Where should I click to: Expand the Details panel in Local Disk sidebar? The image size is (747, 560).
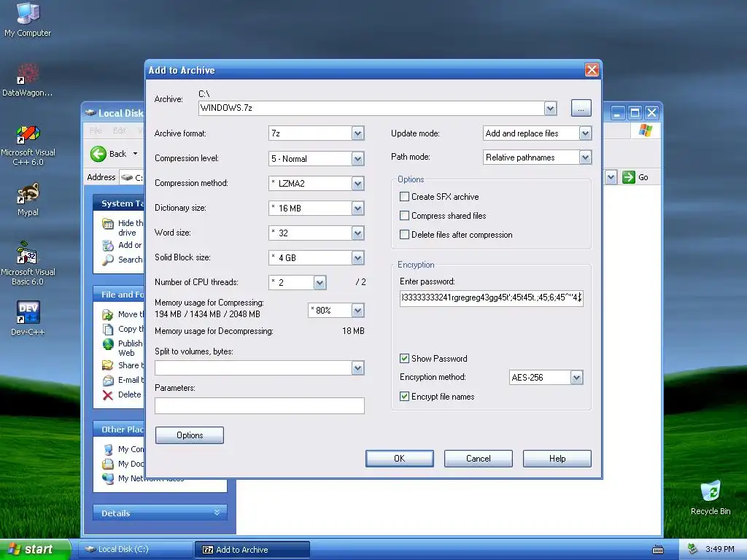[217, 513]
